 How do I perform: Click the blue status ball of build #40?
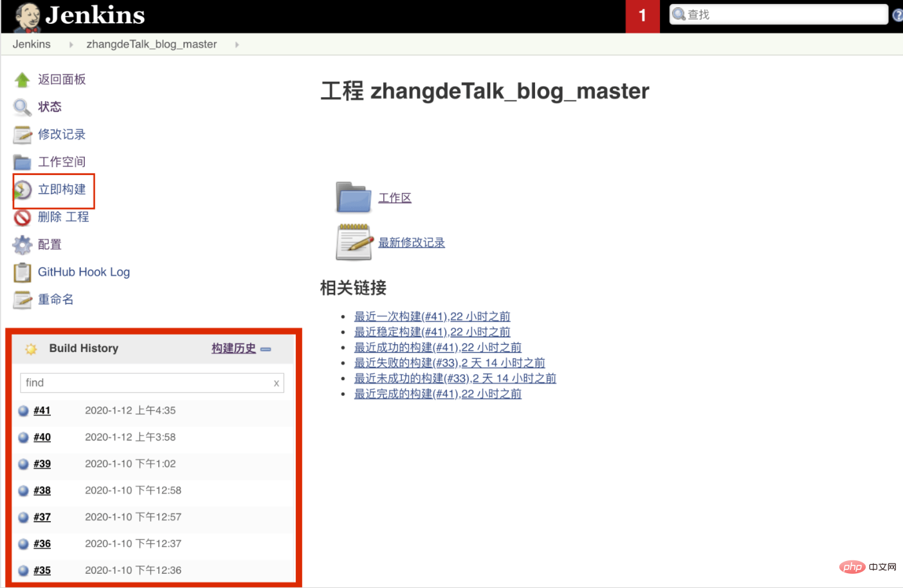tap(24, 437)
